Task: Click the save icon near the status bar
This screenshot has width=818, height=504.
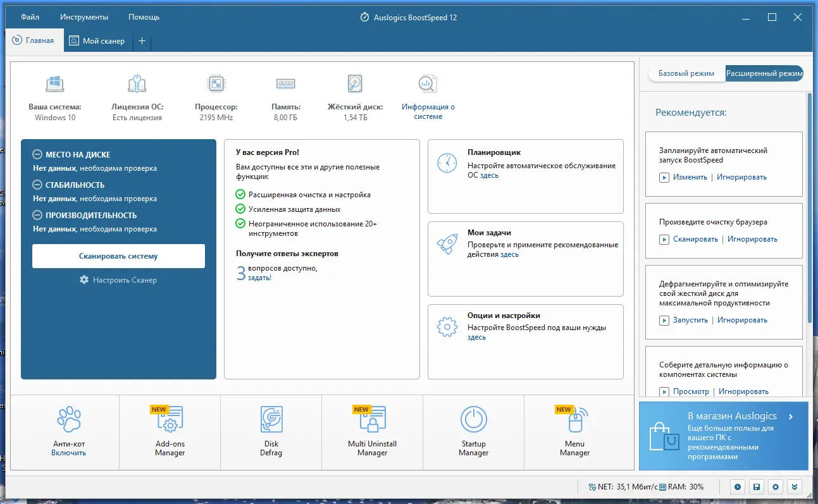Action: pyautogui.click(x=757, y=487)
